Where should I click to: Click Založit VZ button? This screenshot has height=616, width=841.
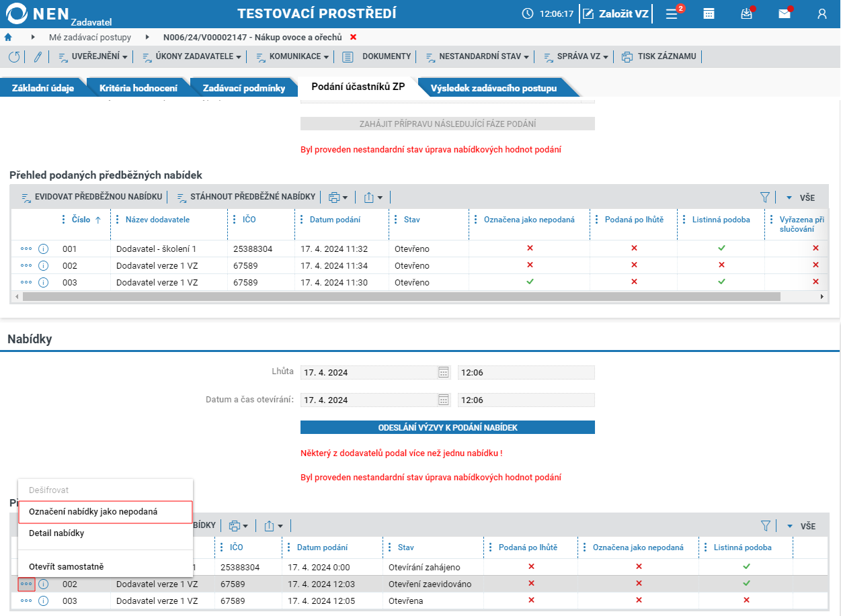[x=616, y=13]
